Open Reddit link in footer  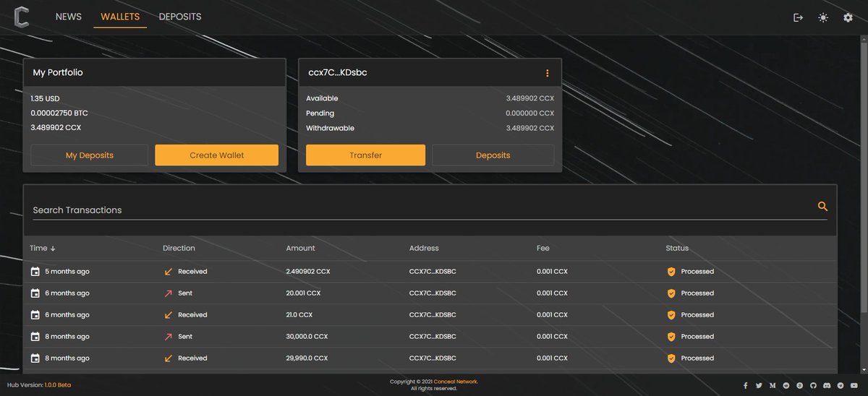tap(786, 386)
